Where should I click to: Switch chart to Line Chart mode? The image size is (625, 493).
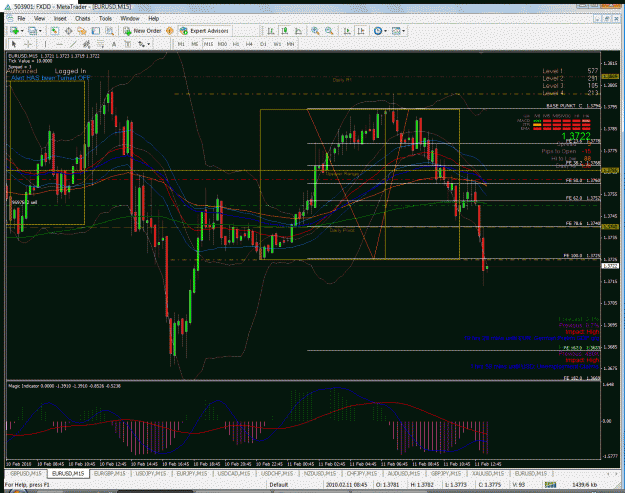click(x=298, y=31)
